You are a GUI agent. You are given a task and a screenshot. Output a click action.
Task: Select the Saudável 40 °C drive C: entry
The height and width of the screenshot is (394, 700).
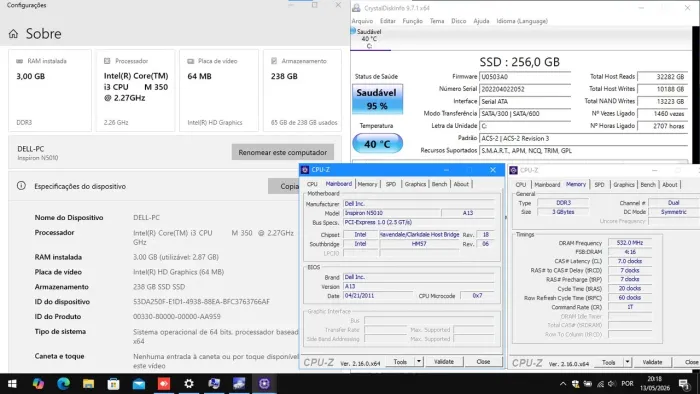[x=369, y=39]
